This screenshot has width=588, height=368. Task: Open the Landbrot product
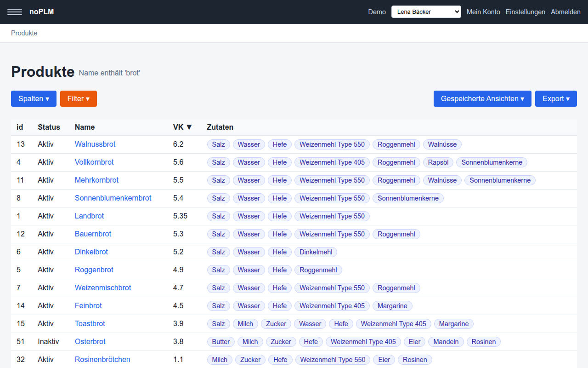click(89, 216)
